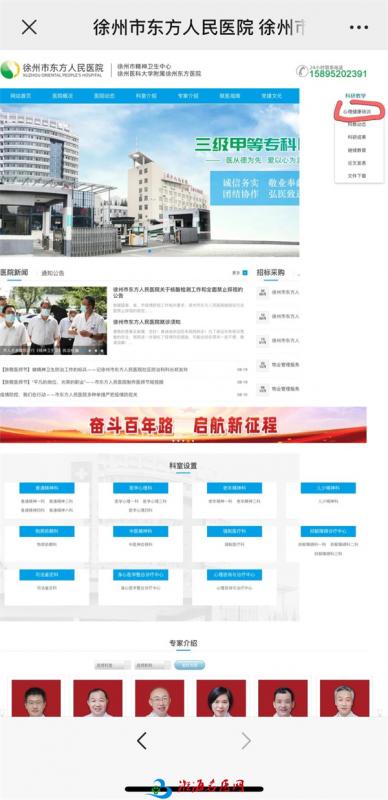Click the first expert portrait photo
The width and height of the screenshot is (388, 800).
tap(36, 698)
